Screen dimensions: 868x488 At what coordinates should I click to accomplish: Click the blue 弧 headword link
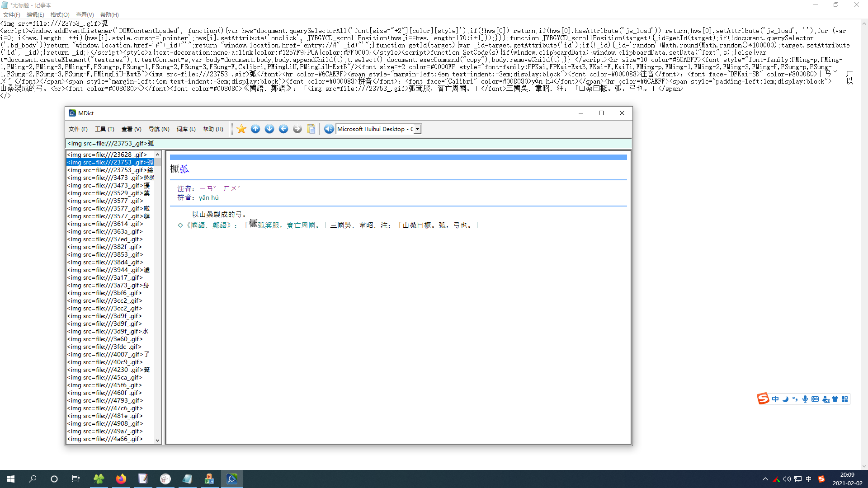pos(184,169)
